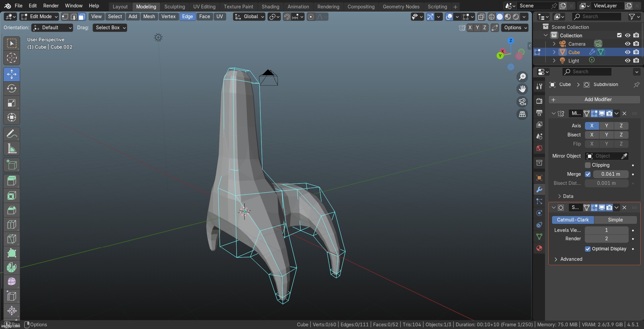The height and width of the screenshot is (329, 644).
Task: Select the Scale tool in toolbar
Action: [12, 103]
